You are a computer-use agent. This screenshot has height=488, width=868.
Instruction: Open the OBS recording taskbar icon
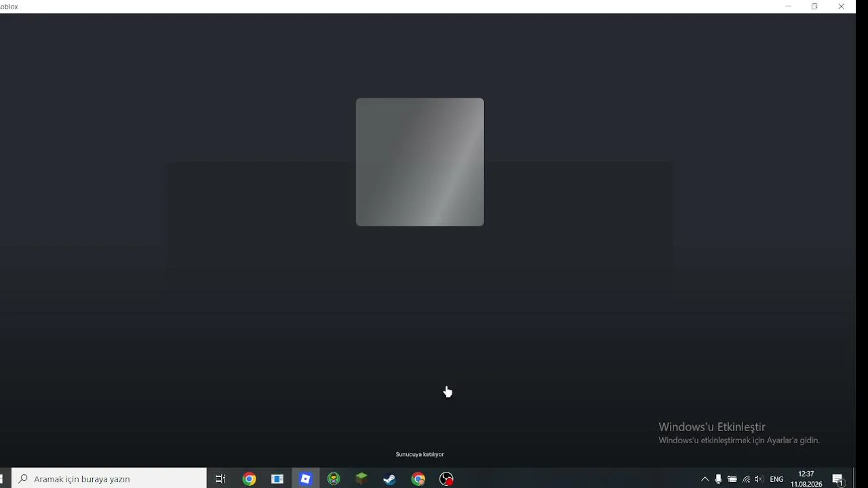[446, 479]
